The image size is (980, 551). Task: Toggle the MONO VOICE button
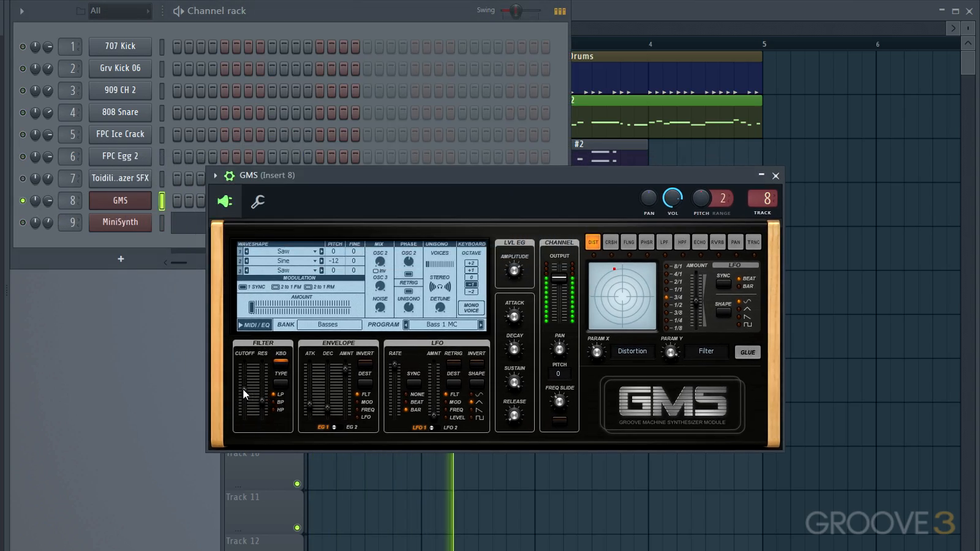tap(471, 308)
